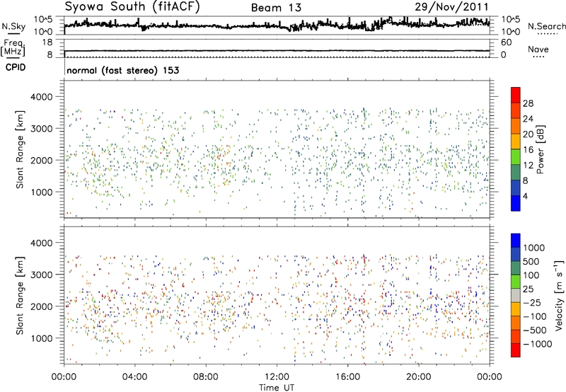This screenshot has height=392, width=566.
Task: Click the blue bottom segment of Power colorbar
Action: [x=516, y=203]
